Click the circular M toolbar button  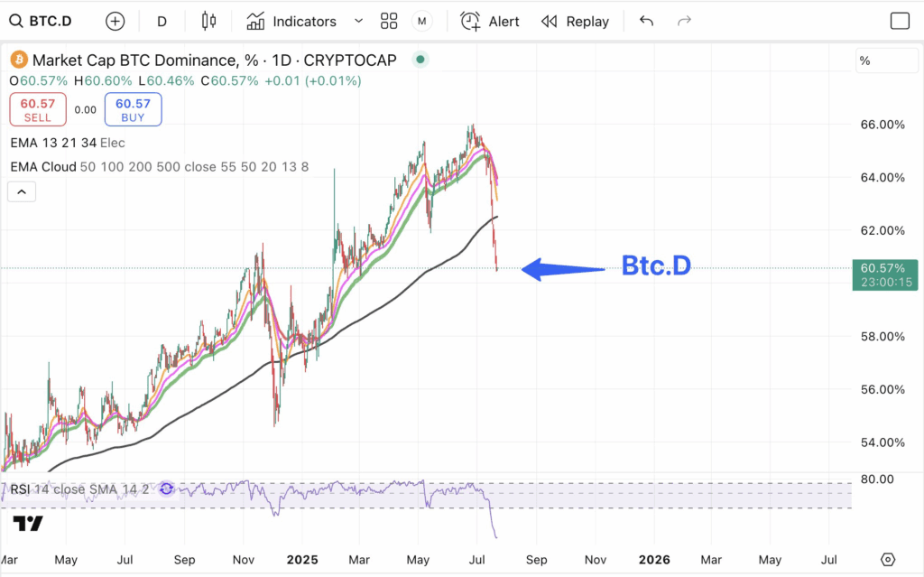tap(422, 22)
